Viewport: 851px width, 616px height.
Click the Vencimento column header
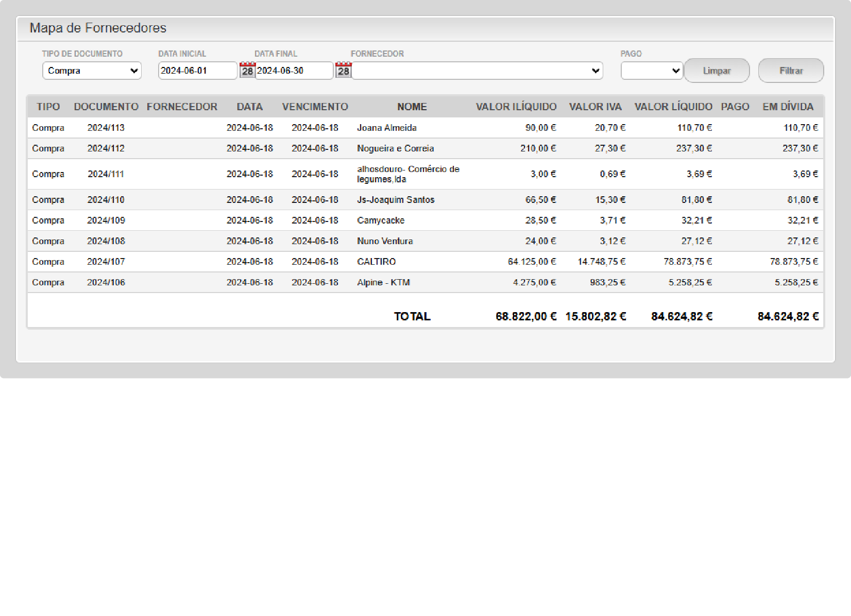click(315, 107)
